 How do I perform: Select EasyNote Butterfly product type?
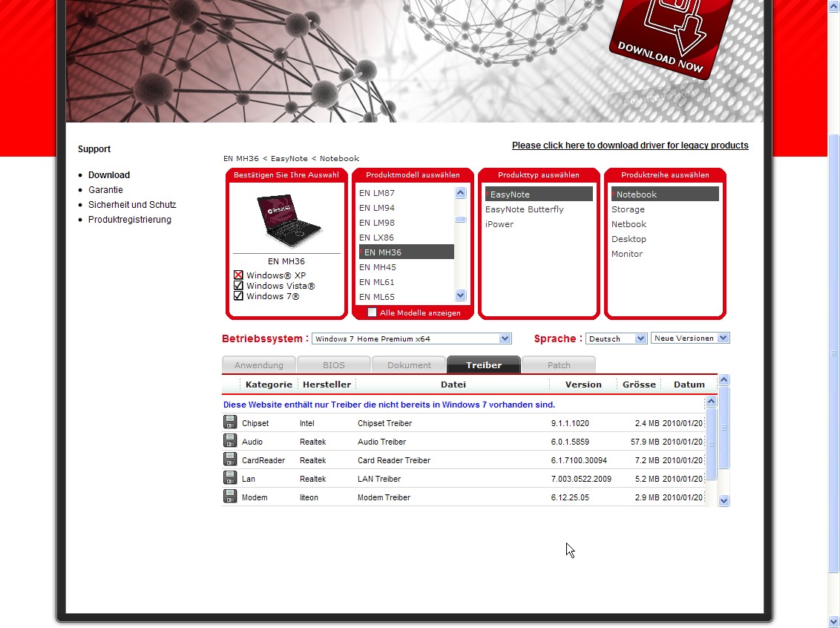pyautogui.click(x=525, y=209)
